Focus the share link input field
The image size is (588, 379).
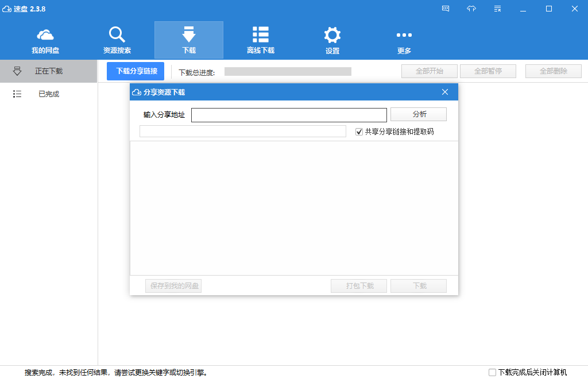tap(289, 115)
